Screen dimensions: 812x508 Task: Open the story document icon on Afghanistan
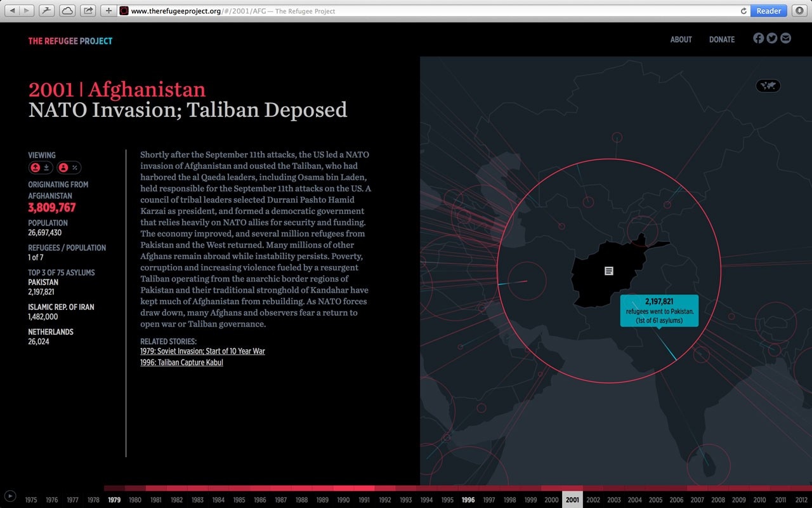pyautogui.click(x=609, y=271)
